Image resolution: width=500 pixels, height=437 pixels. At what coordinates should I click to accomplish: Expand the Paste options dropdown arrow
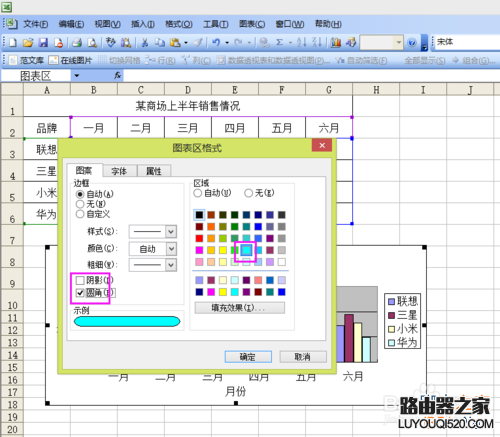(x=186, y=43)
